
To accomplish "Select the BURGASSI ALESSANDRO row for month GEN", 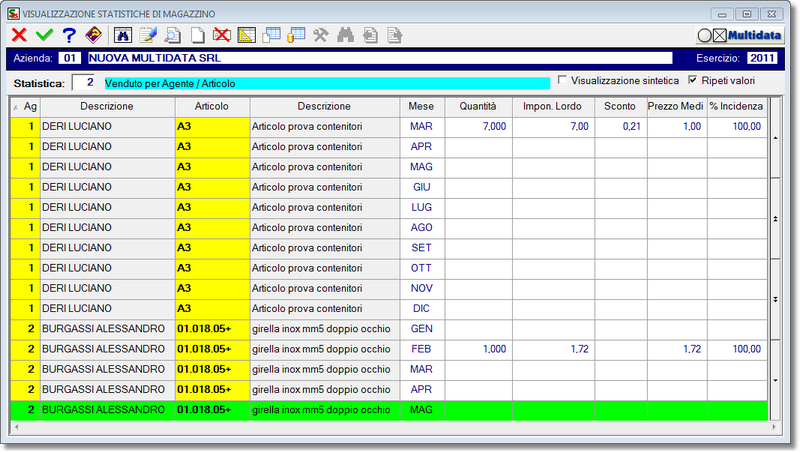I will 389,329.
